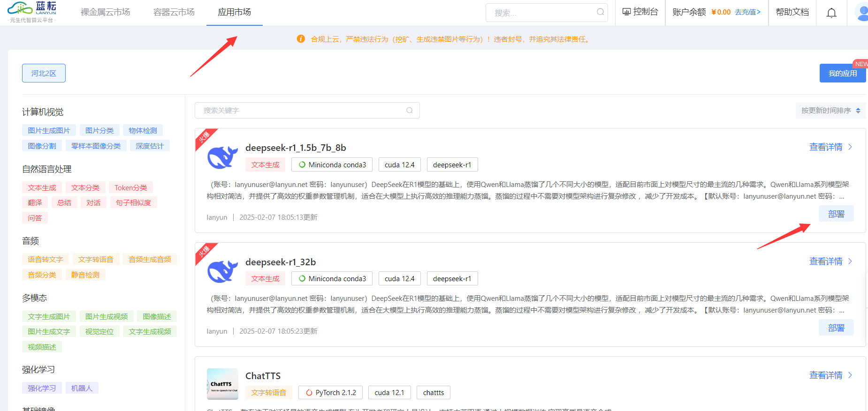Filter by 静音检测 tag
Viewport: 868px width, 411px height.
(85, 275)
